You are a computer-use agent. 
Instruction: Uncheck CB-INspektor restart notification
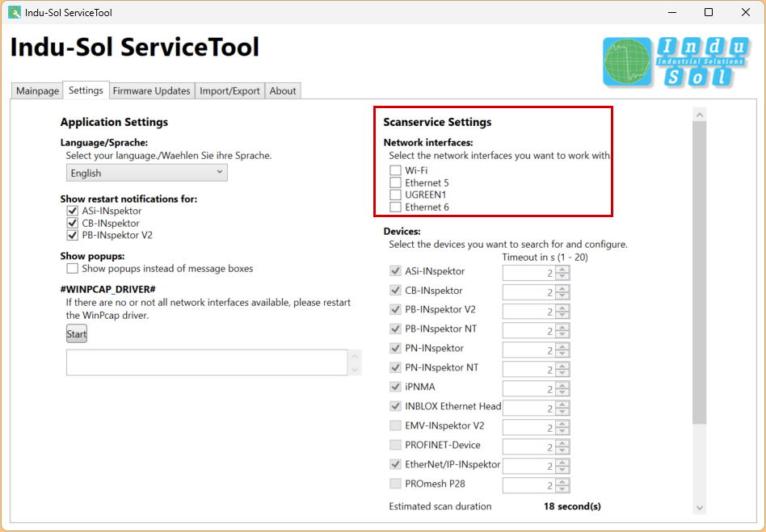click(72, 223)
